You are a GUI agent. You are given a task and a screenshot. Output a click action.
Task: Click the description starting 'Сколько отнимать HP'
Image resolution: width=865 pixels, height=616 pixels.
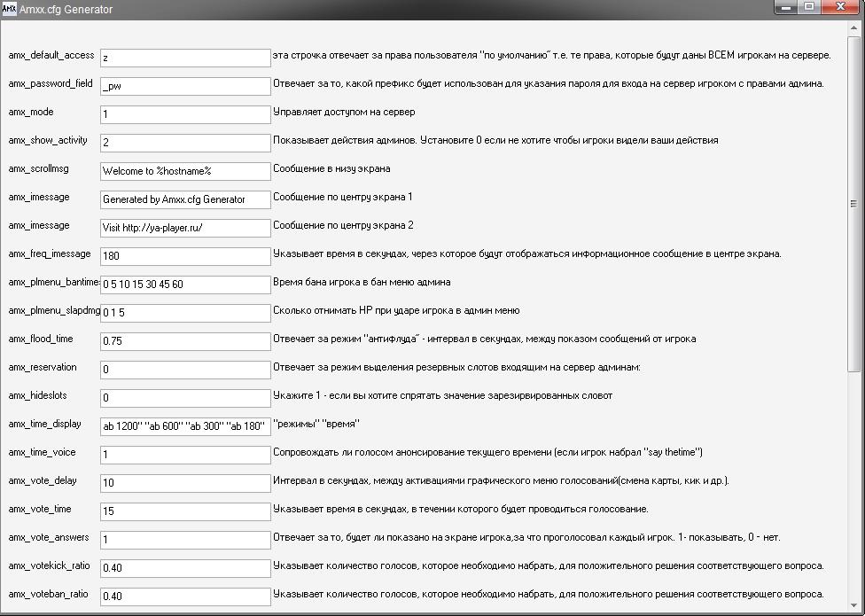coord(397,310)
